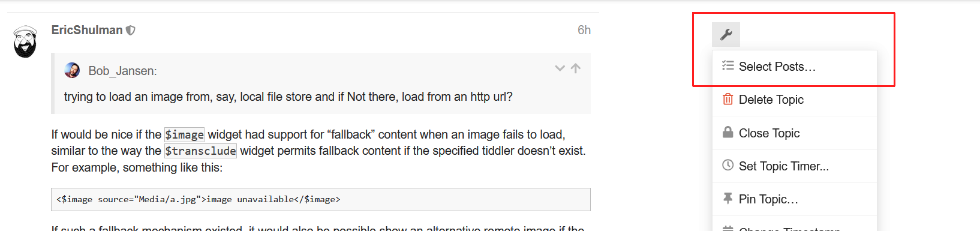Expand the Bob_Jansen quote with chevron

tap(560, 68)
